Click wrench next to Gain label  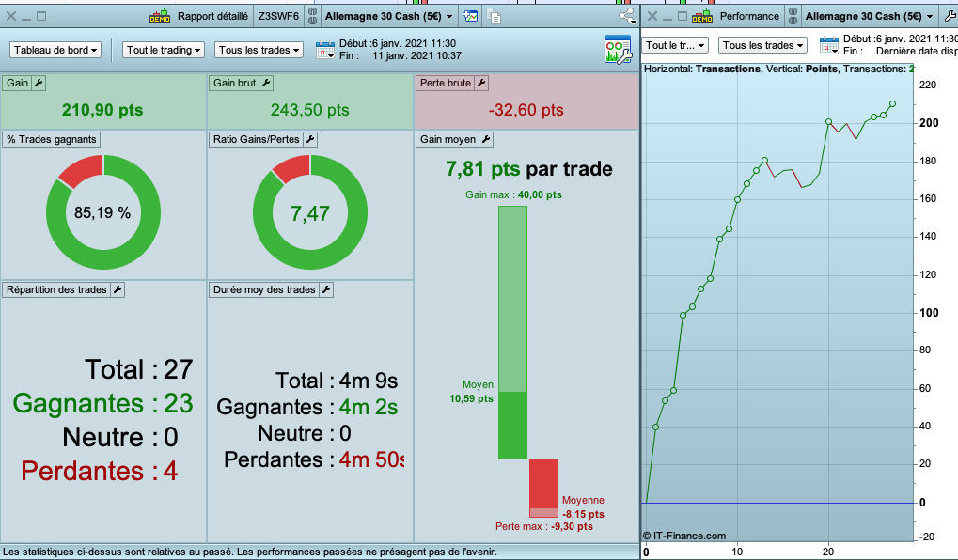39,83
